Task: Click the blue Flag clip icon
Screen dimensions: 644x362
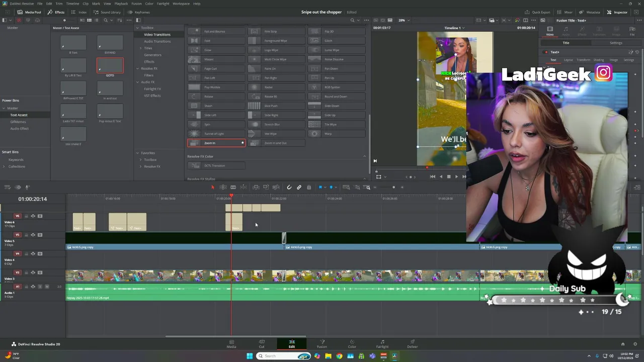Action: tap(320, 187)
